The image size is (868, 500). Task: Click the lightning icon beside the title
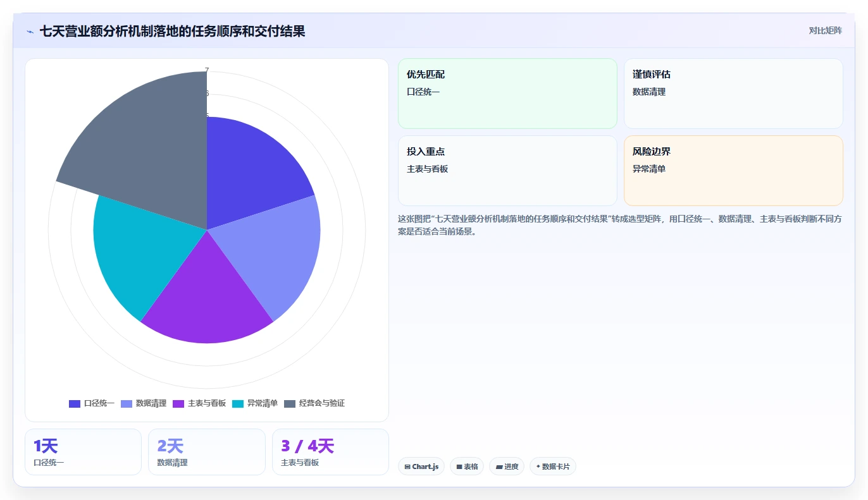(30, 32)
